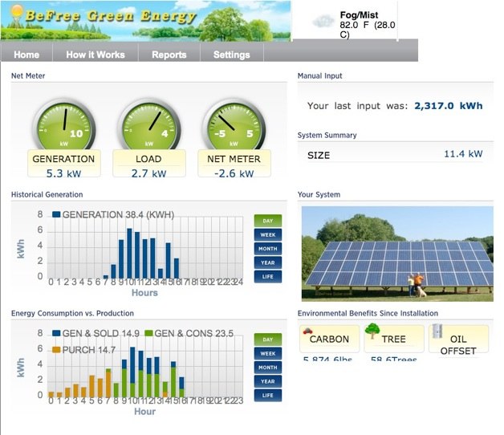Open the Home menu item
504x435 pixels.
coord(26,55)
